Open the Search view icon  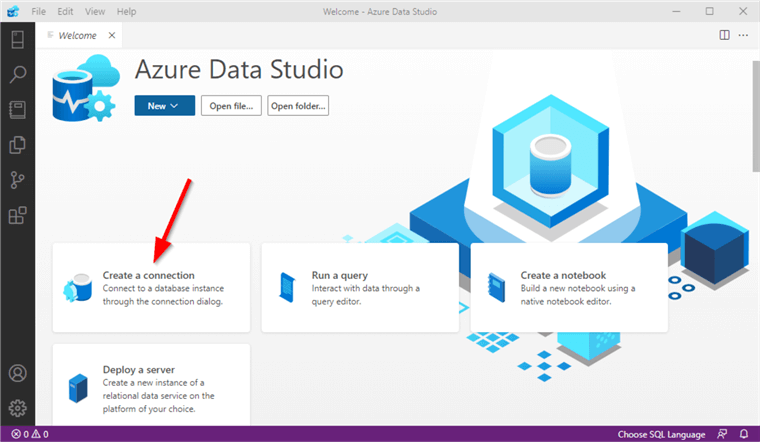(x=17, y=75)
